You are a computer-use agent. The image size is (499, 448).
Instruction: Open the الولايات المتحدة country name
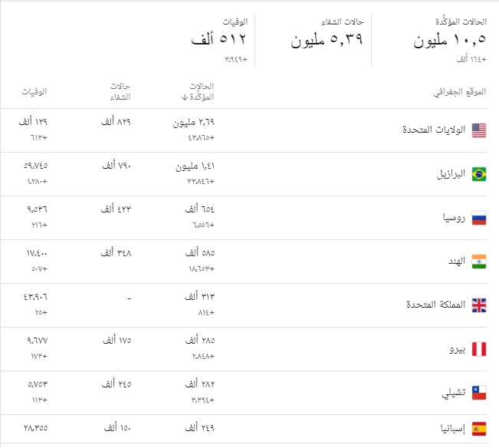click(434, 130)
